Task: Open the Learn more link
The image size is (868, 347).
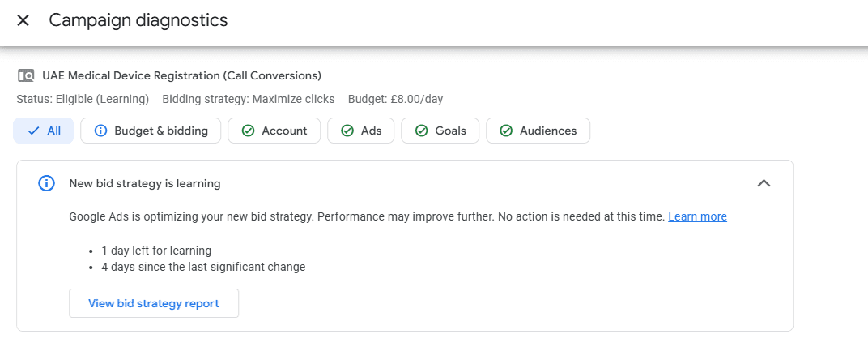Action: 697,216
